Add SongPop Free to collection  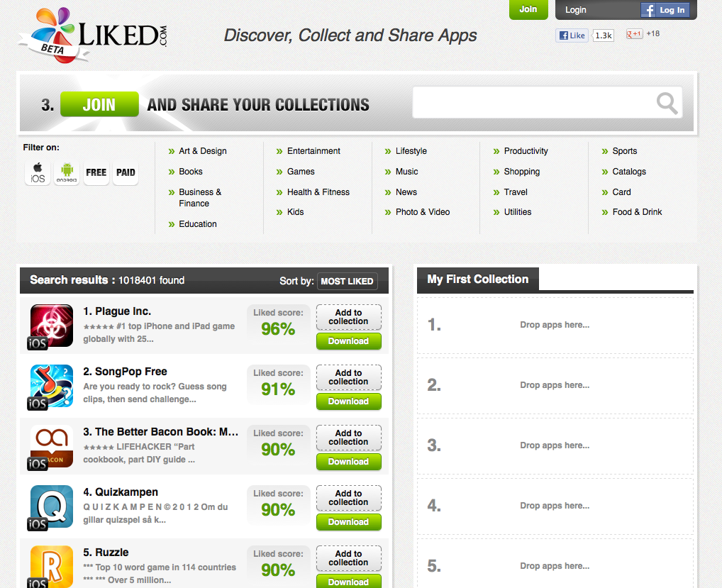pyautogui.click(x=348, y=377)
